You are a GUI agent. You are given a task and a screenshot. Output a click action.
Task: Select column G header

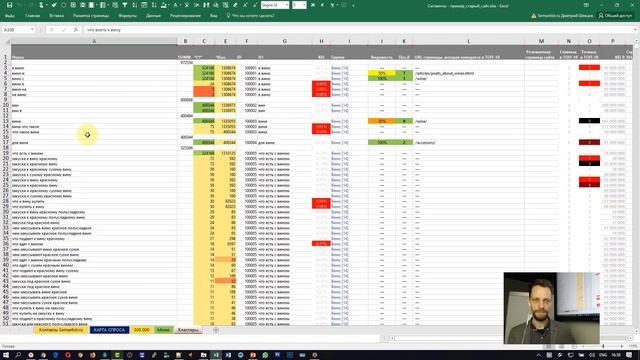tap(284, 41)
